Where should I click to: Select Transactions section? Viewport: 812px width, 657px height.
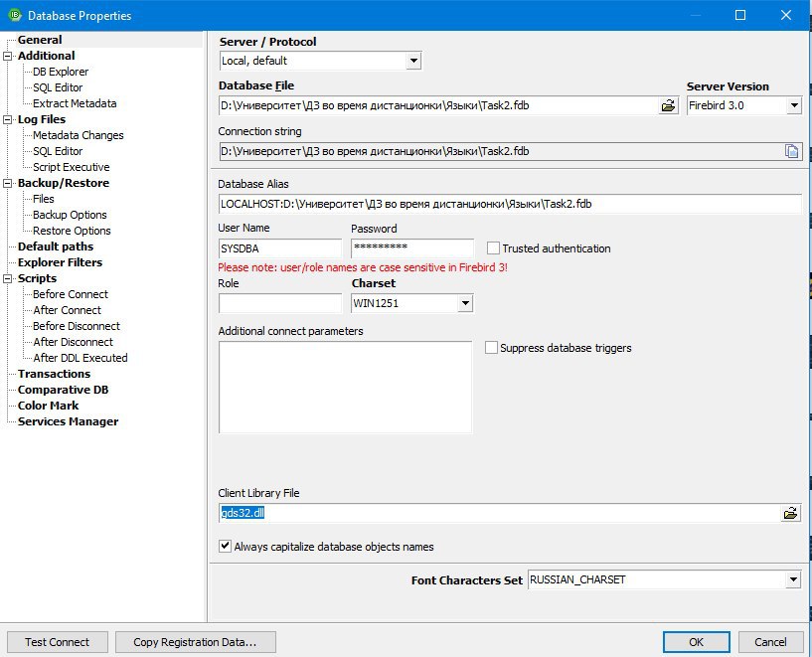point(54,375)
